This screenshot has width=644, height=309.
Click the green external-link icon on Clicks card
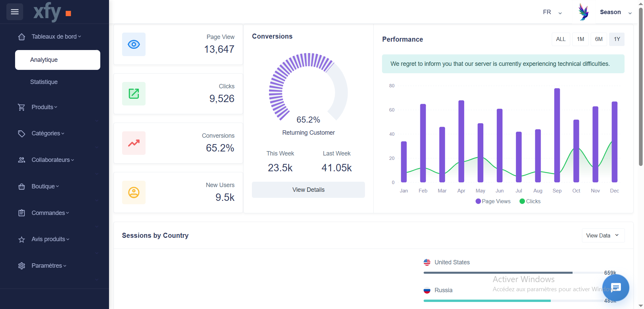click(x=134, y=94)
